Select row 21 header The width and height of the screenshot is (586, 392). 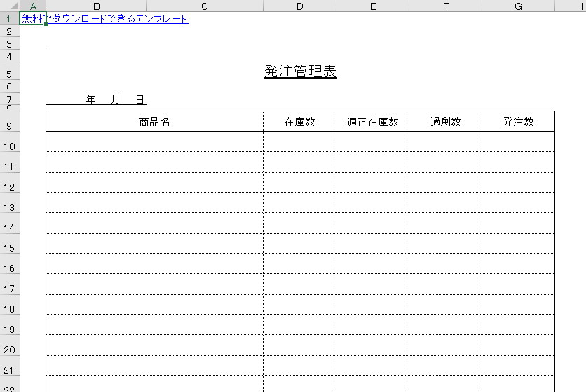pos(9,365)
